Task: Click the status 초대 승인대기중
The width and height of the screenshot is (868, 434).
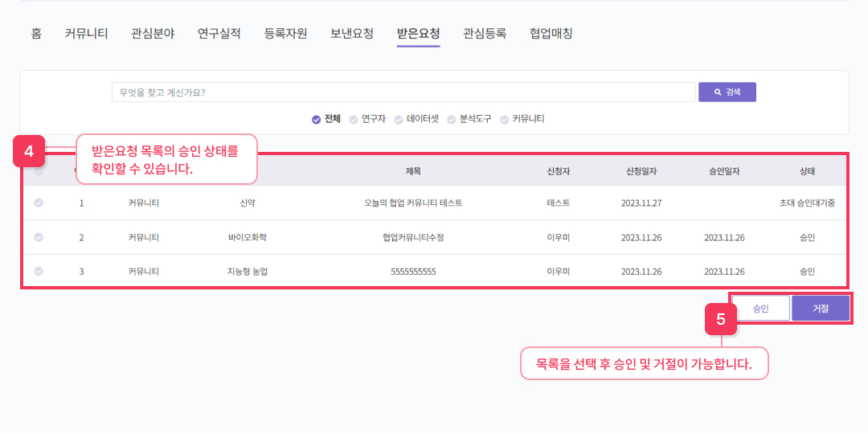Action: (807, 203)
